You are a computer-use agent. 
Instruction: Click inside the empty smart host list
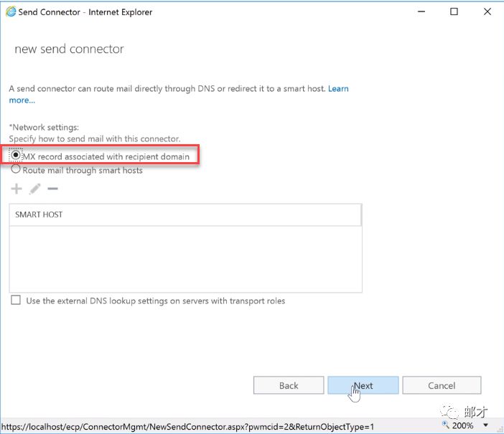tap(185, 258)
